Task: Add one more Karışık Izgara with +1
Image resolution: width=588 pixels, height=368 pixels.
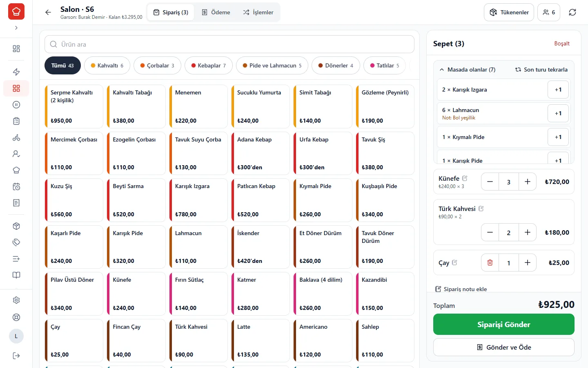Action: [x=558, y=90]
